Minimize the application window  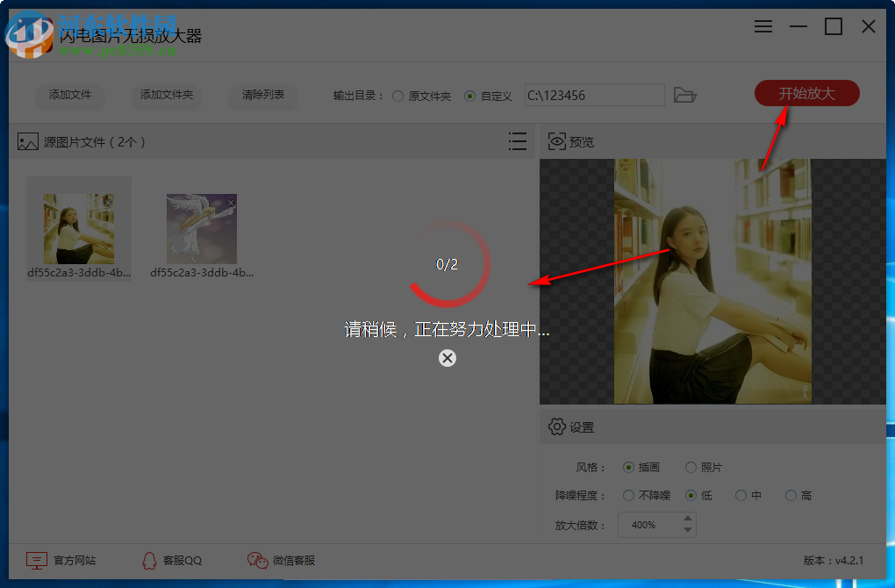click(x=798, y=26)
